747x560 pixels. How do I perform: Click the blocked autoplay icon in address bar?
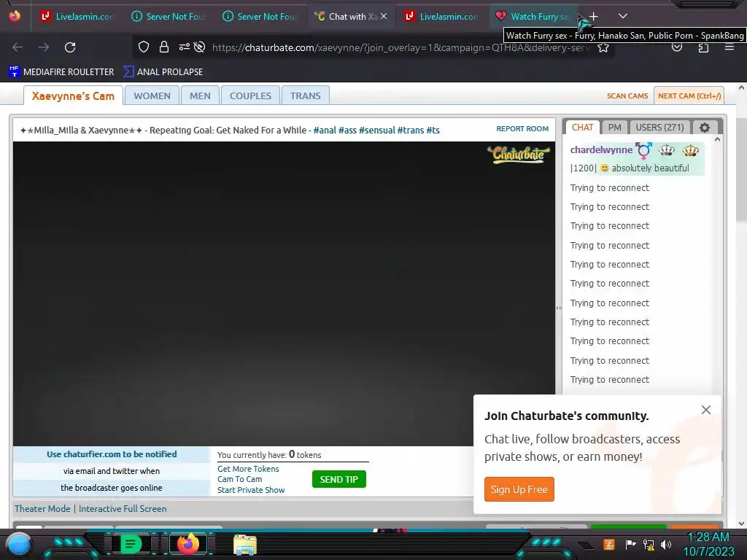coord(200,47)
